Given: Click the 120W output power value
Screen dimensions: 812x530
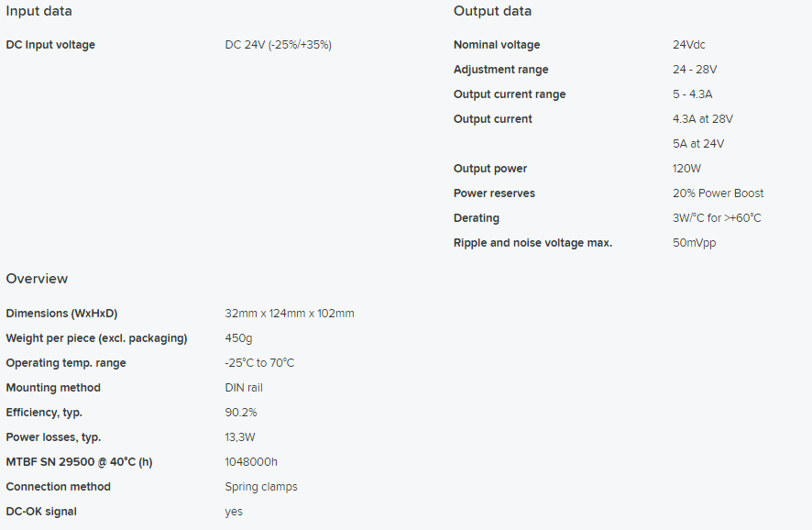Looking at the screenshot, I should (x=686, y=169).
